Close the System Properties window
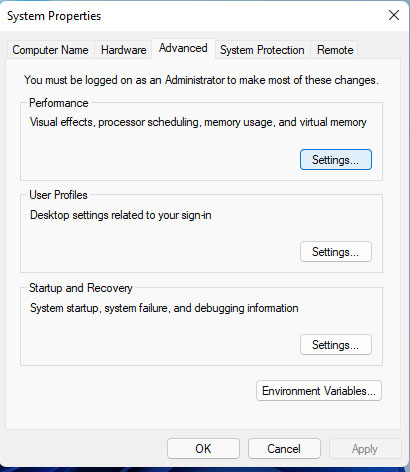This screenshot has height=472, width=410. (394, 15)
